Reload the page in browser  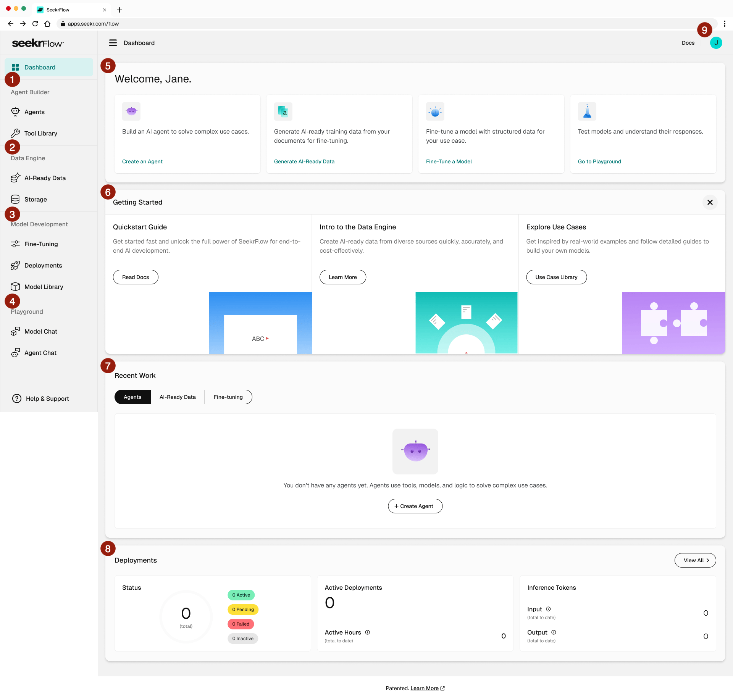click(x=35, y=24)
